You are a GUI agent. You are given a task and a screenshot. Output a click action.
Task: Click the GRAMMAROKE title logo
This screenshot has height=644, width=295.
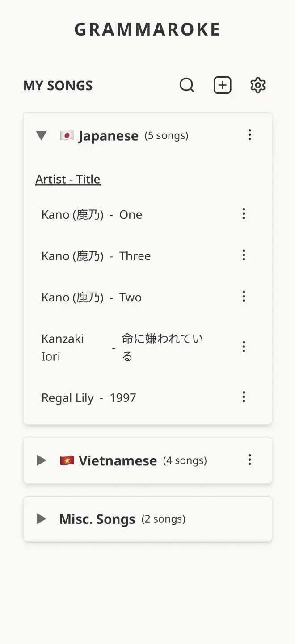click(147, 29)
